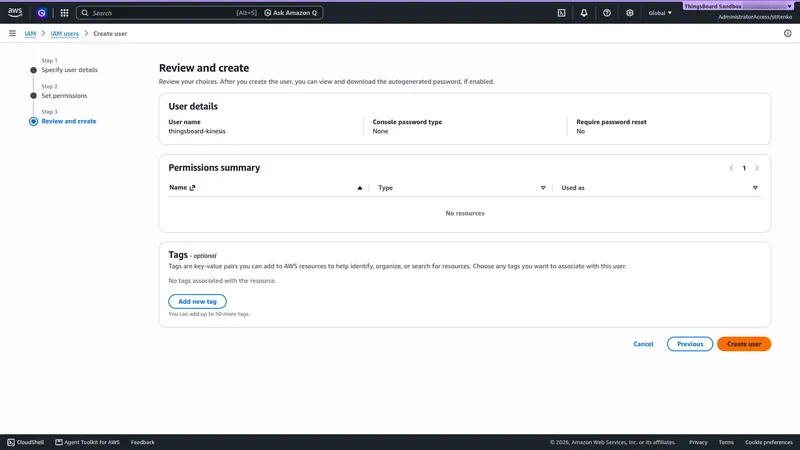The height and width of the screenshot is (450, 800).
Task: Open the settings gear icon
Action: click(630, 13)
